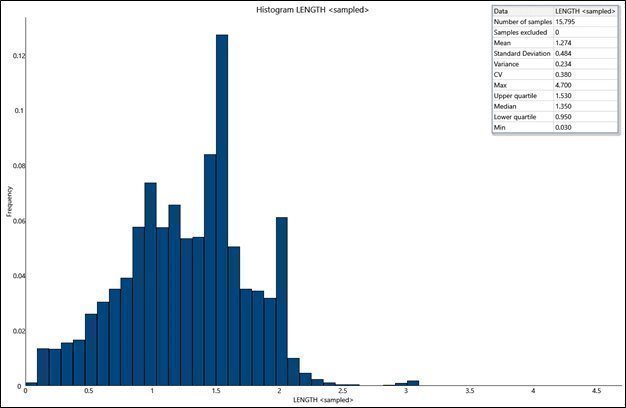626x408 pixels.
Task: Click the tallest histogram bar near 1.5
Action: (221, 210)
